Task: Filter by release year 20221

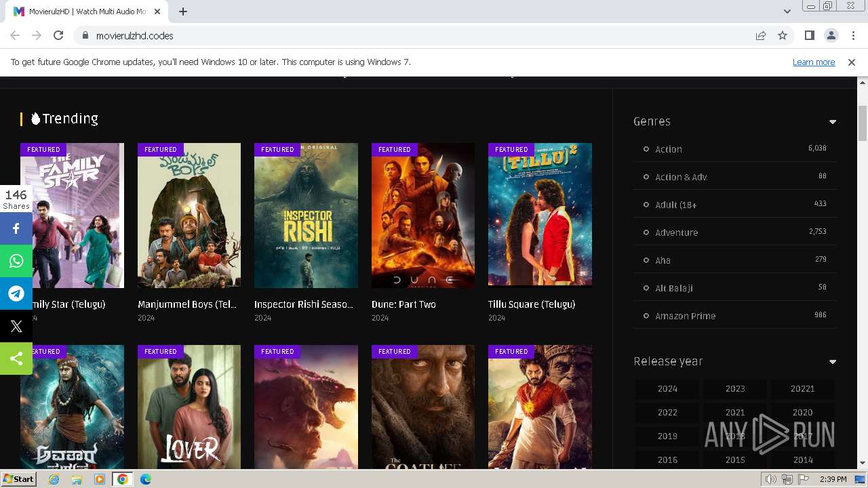Action: point(803,389)
